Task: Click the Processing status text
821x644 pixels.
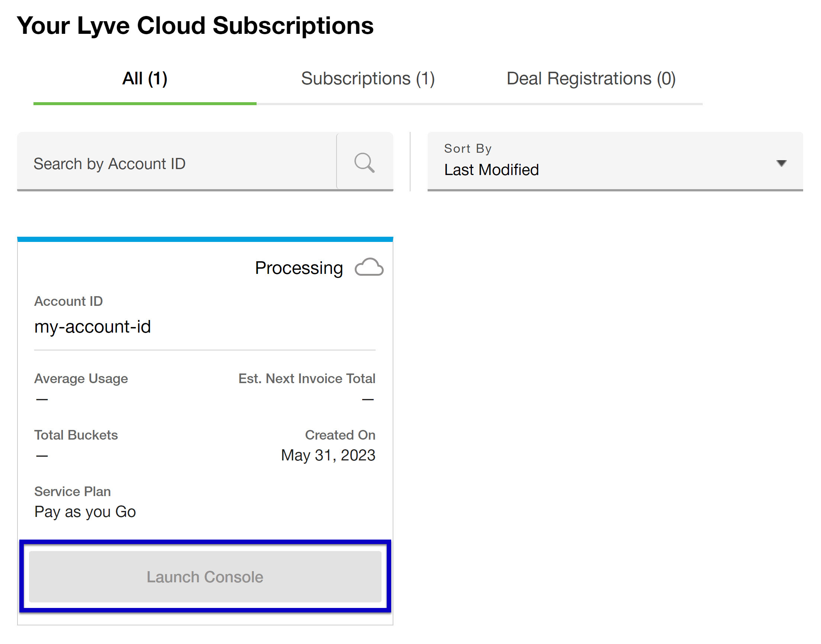Action: 299,268
